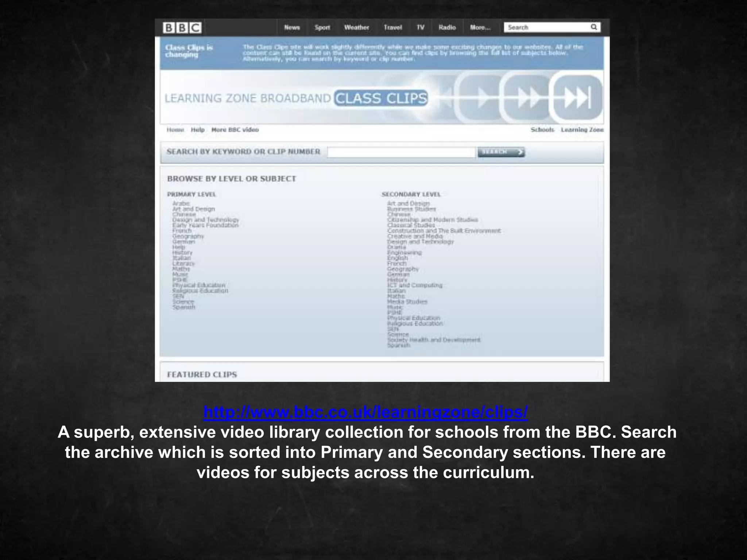Viewport: 747px width, 560px height.
Task: Select Primary Early Years Foundation
Action: 205,225
